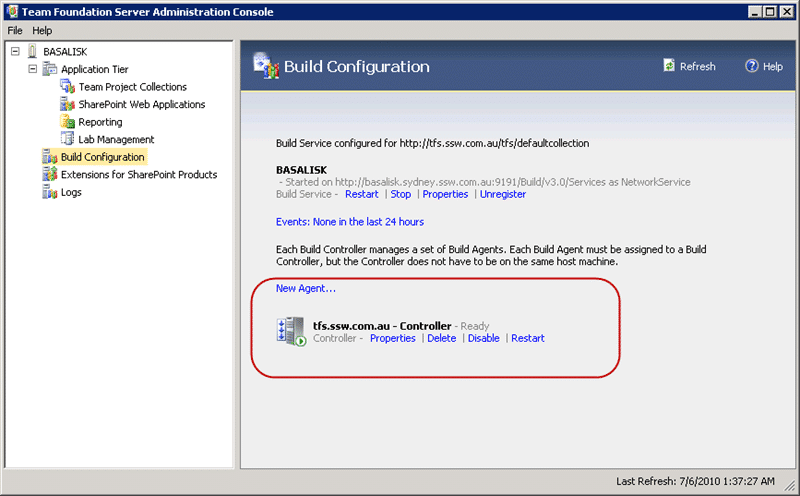Minimize the Administration Console window
This screenshot has width=800, height=496.
click(755, 12)
